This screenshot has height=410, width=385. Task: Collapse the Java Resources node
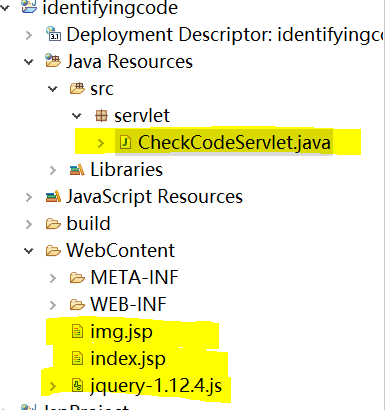29,62
